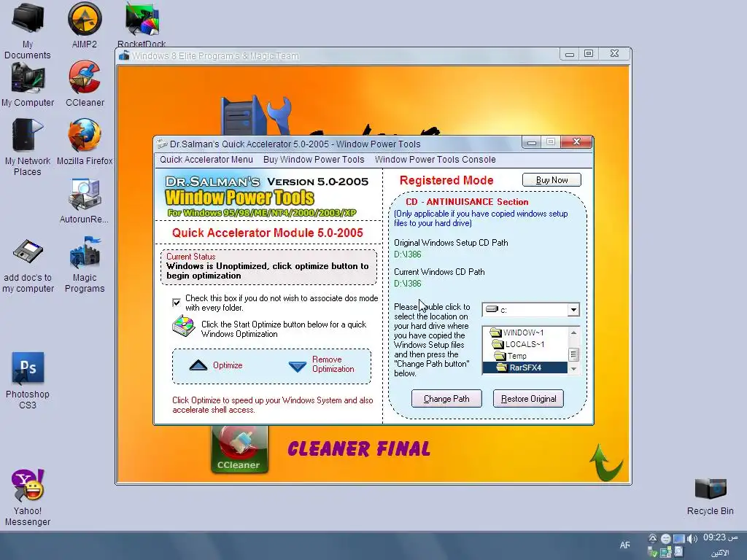Open the volume speaker tray icon

point(692,539)
